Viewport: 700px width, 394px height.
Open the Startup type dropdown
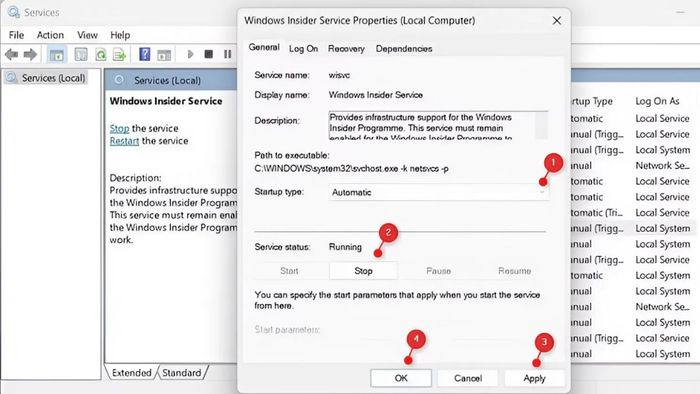(x=438, y=192)
